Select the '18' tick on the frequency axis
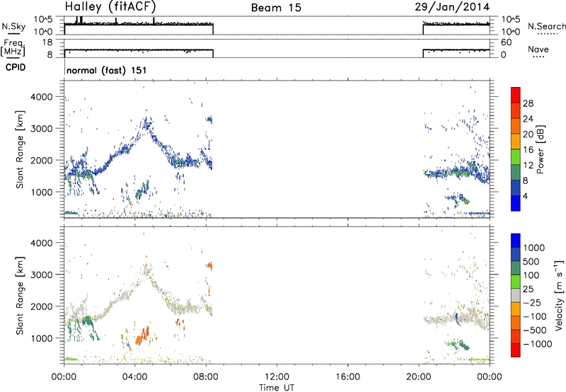Viewport: 566px width, 392px height. click(x=47, y=42)
